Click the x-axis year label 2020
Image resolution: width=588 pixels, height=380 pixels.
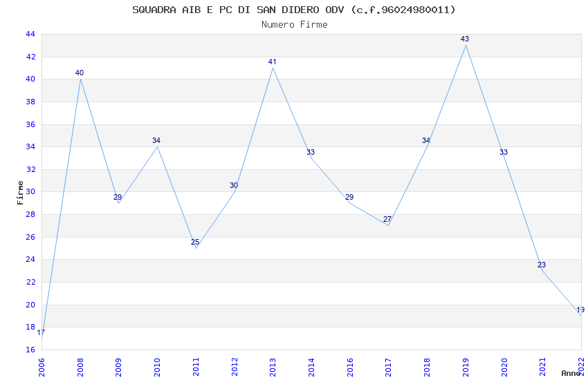[x=504, y=367]
